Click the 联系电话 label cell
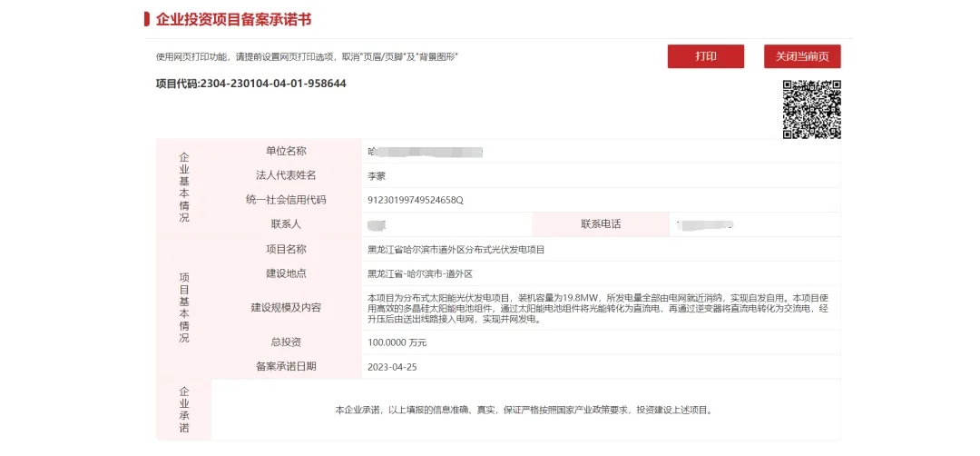 pos(601,224)
